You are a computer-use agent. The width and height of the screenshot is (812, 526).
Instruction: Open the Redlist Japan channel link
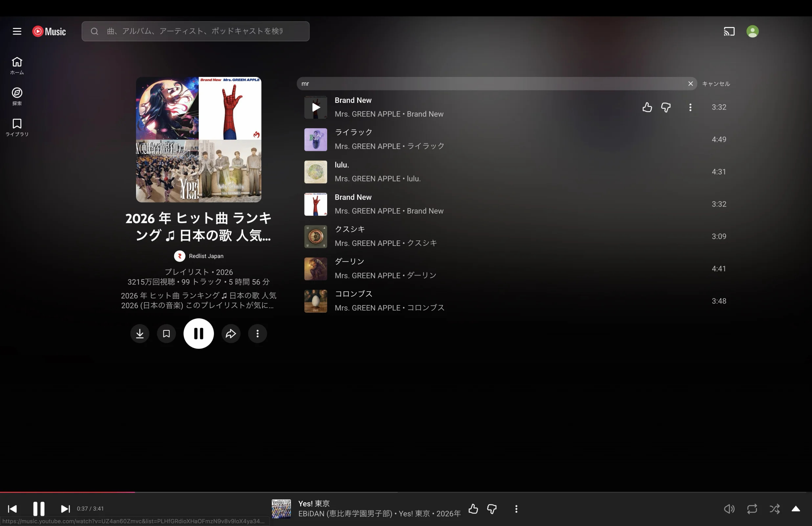click(206, 256)
